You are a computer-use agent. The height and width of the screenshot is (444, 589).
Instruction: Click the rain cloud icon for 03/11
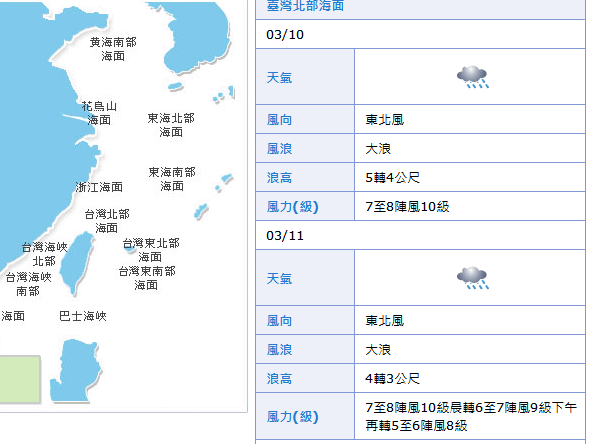(473, 278)
